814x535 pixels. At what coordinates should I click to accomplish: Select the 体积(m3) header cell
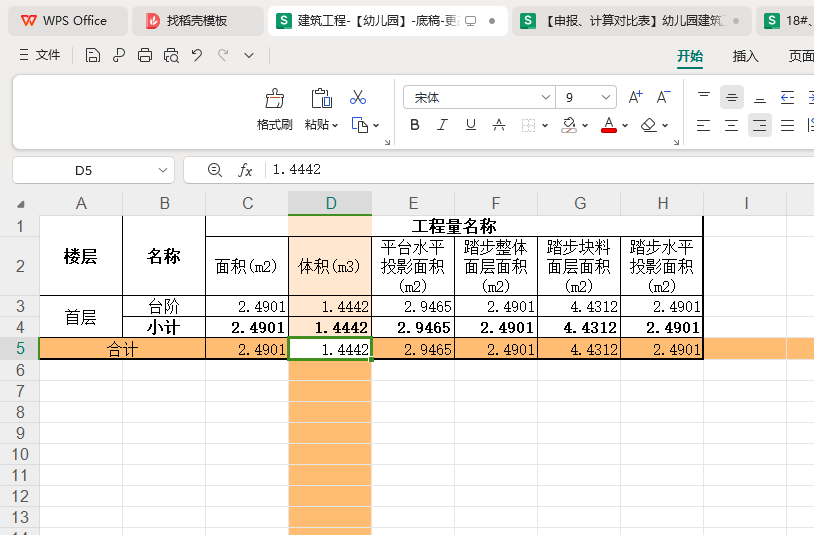tap(330, 266)
